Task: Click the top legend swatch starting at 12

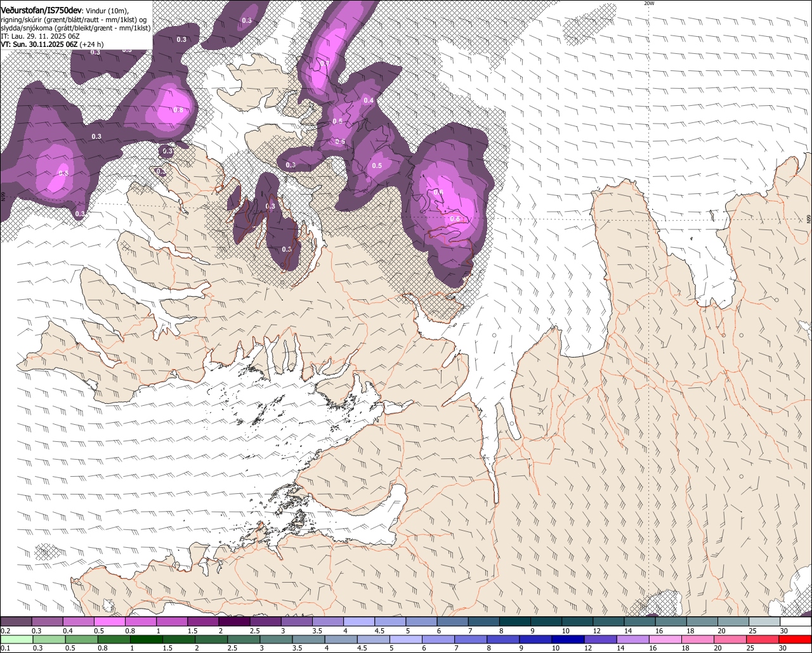Action: (609, 621)
